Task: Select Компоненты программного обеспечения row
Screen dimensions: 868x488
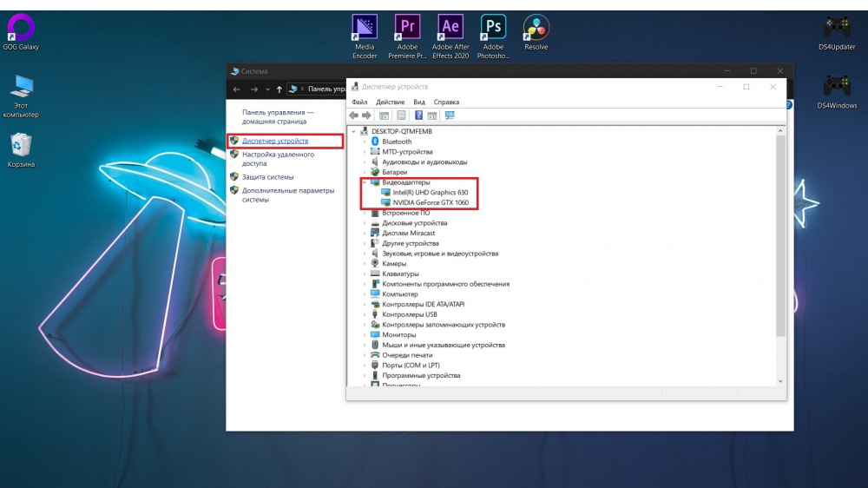Action: pos(445,284)
